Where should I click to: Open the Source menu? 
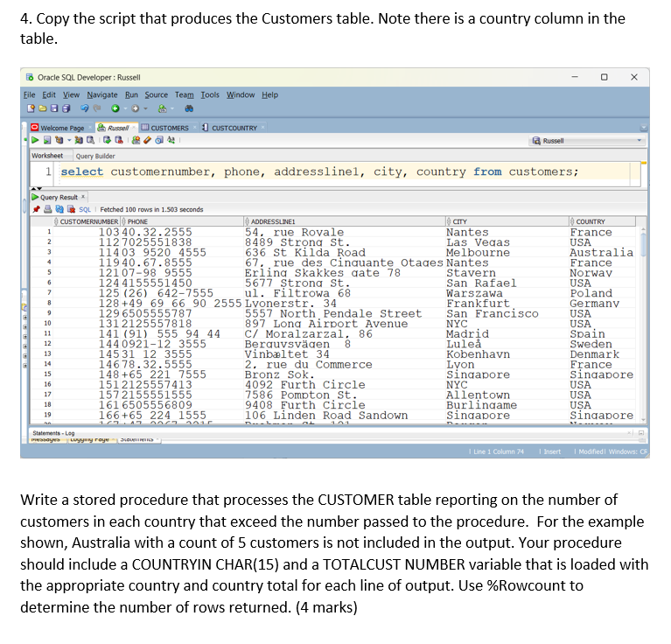click(x=157, y=94)
